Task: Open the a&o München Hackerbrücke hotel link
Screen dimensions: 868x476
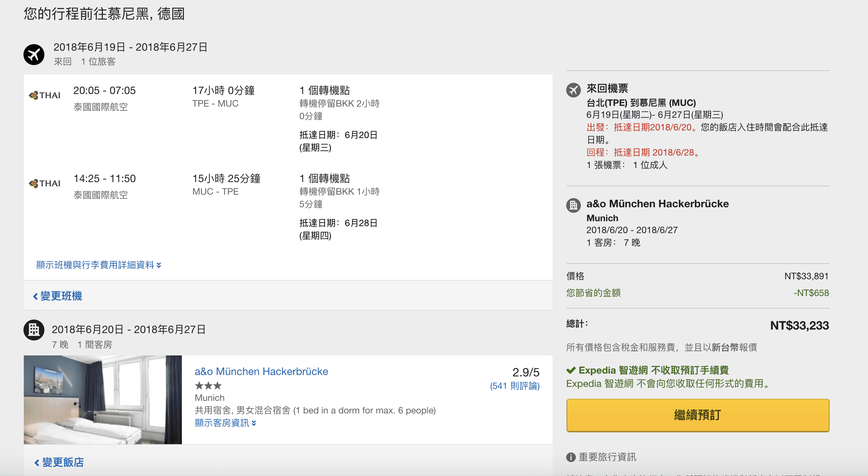Action: point(261,371)
